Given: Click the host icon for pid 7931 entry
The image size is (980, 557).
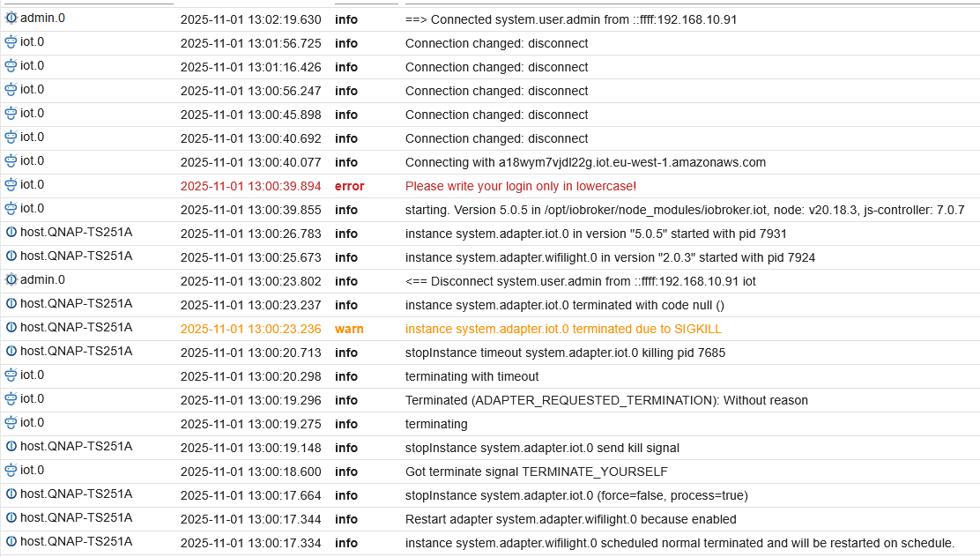Looking at the screenshot, I should [11, 232].
